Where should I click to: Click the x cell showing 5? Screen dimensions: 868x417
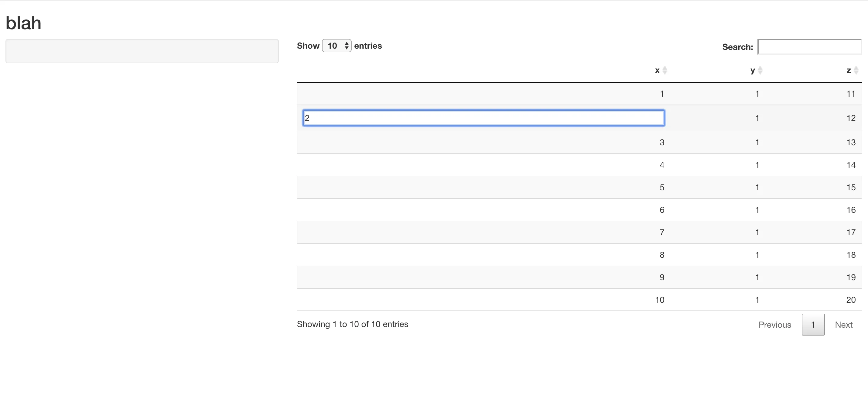[x=662, y=188]
